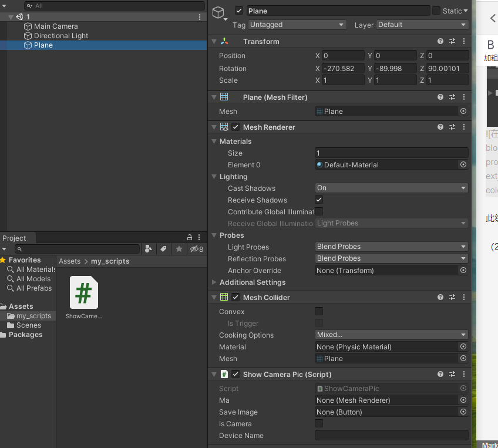Image resolution: width=498 pixels, height=448 pixels.
Task: Open Show Camera Pic more options menu
Action: pos(464,374)
